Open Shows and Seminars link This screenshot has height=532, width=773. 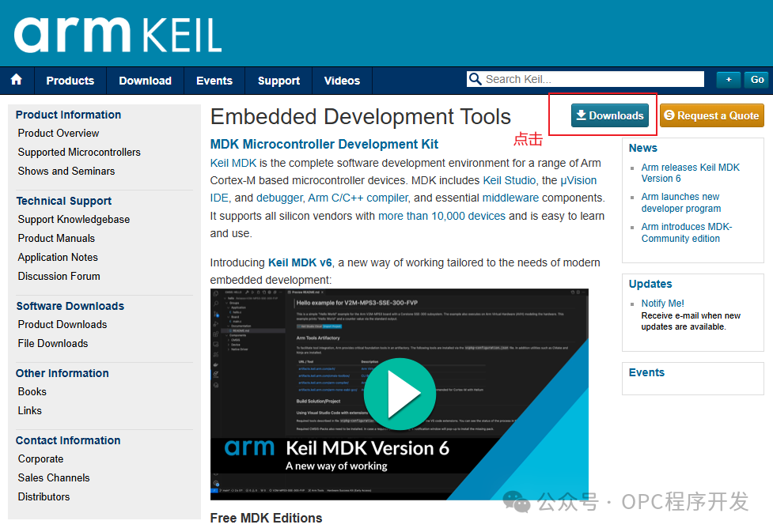click(66, 171)
